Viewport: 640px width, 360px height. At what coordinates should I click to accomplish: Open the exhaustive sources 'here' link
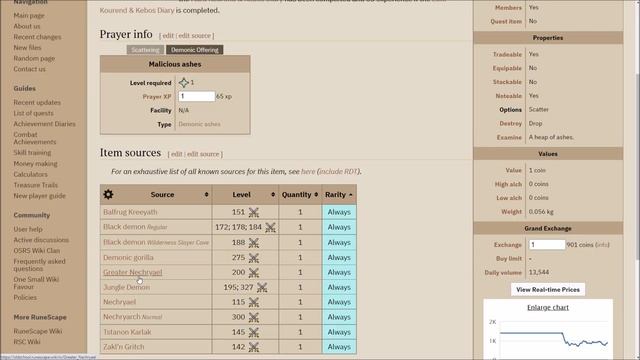point(308,171)
